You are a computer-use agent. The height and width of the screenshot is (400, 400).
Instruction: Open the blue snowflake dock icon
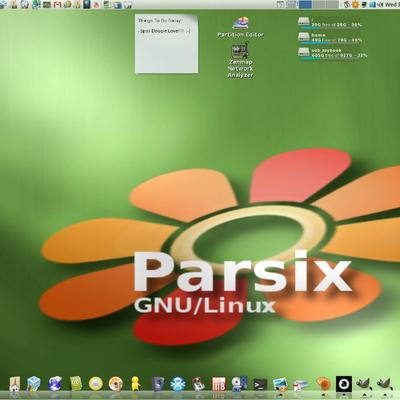[x=178, y=384]
